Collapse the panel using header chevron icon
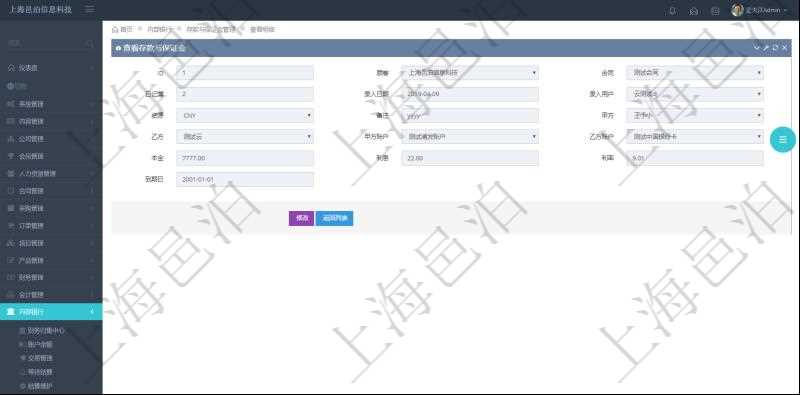The height and width of the screenshot is (395, 800). click(757, 47)
